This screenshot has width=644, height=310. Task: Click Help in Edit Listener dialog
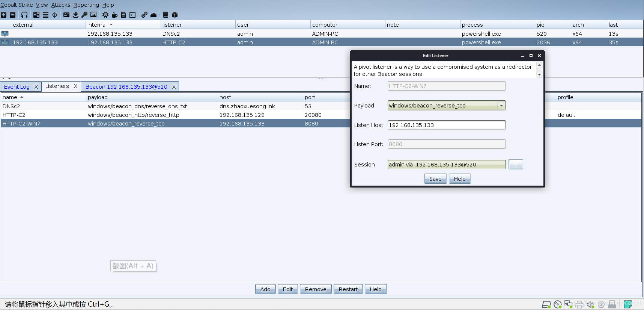click(x=460, y=179)
